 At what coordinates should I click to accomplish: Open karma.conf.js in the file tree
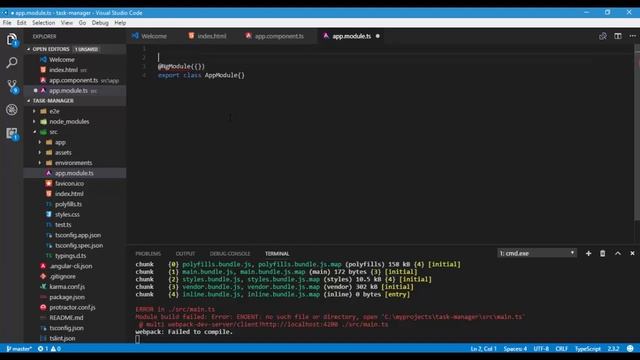coord(67,287)
